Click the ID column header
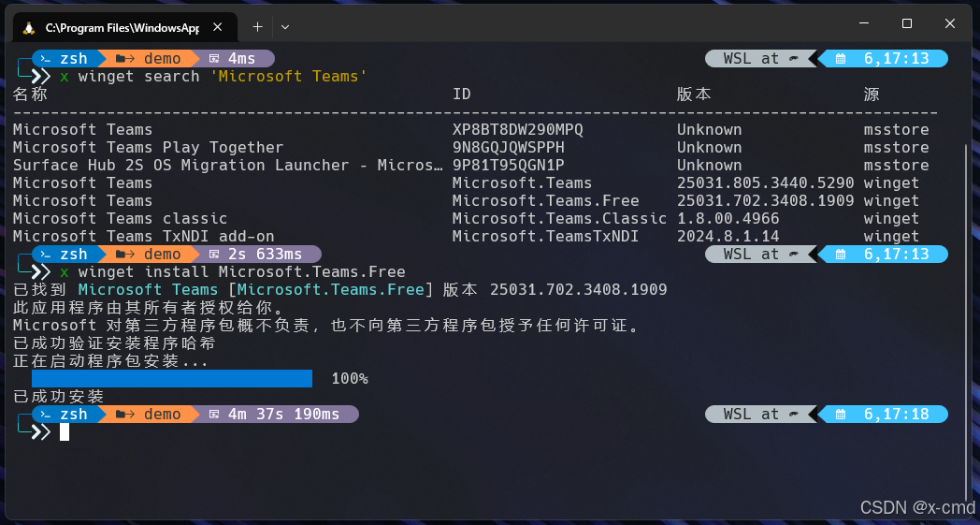 coord(462,94)
